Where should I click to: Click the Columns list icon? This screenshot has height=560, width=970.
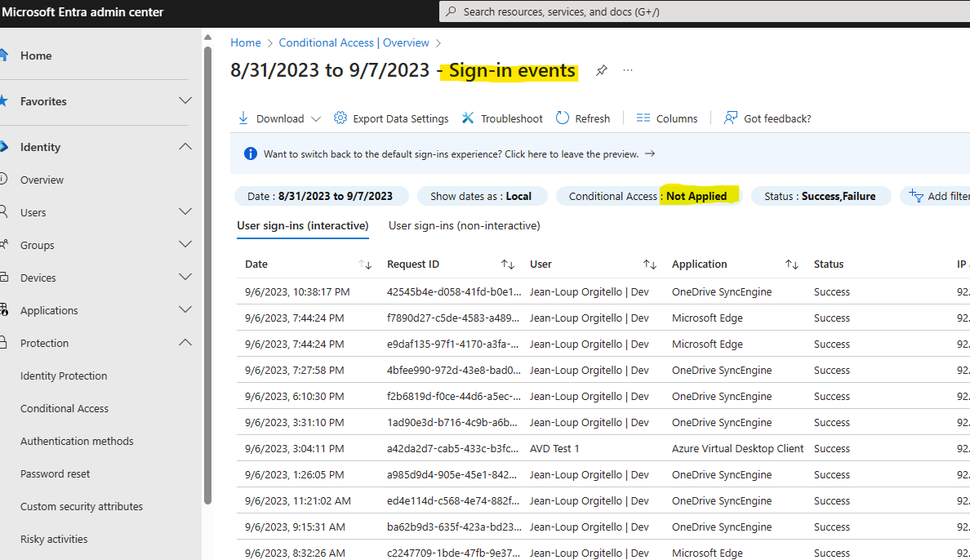click(x=643, y=118)
